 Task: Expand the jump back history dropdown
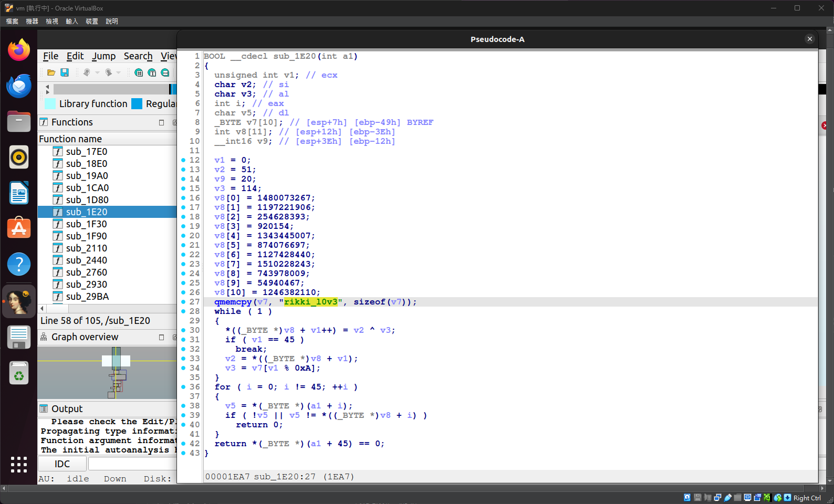pyautogui.click(x=97, y=72)
